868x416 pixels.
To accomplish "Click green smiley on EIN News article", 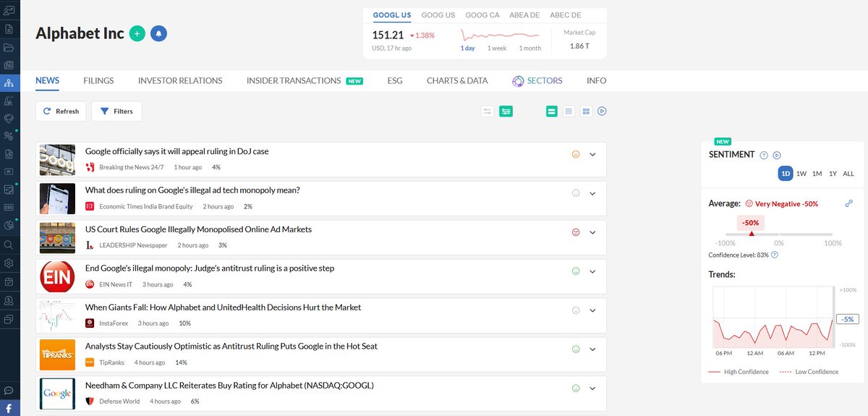I will pyautogui.click(x=576, y=271).
